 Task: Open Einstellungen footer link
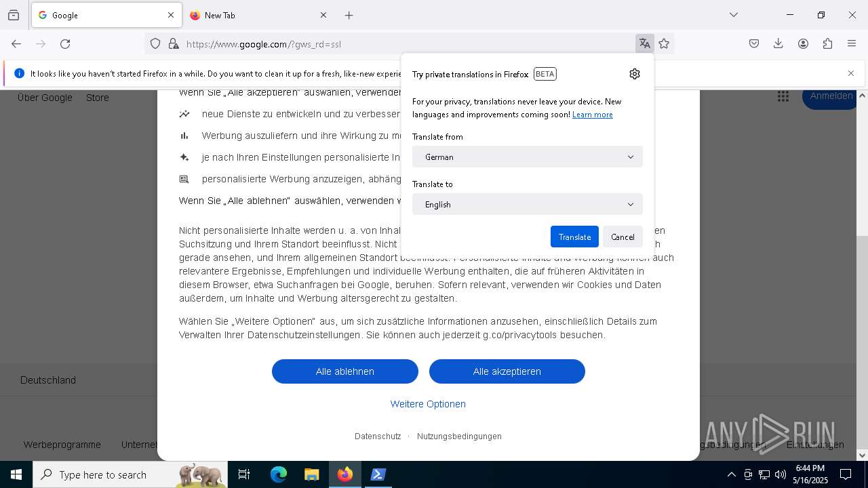click(x=815, y=445)
